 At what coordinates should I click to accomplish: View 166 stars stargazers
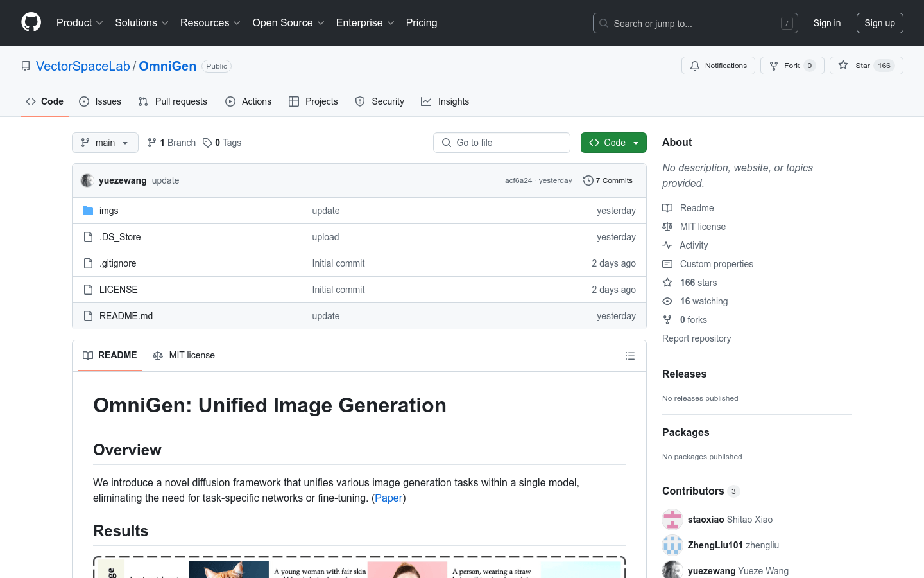click(690, 283)
